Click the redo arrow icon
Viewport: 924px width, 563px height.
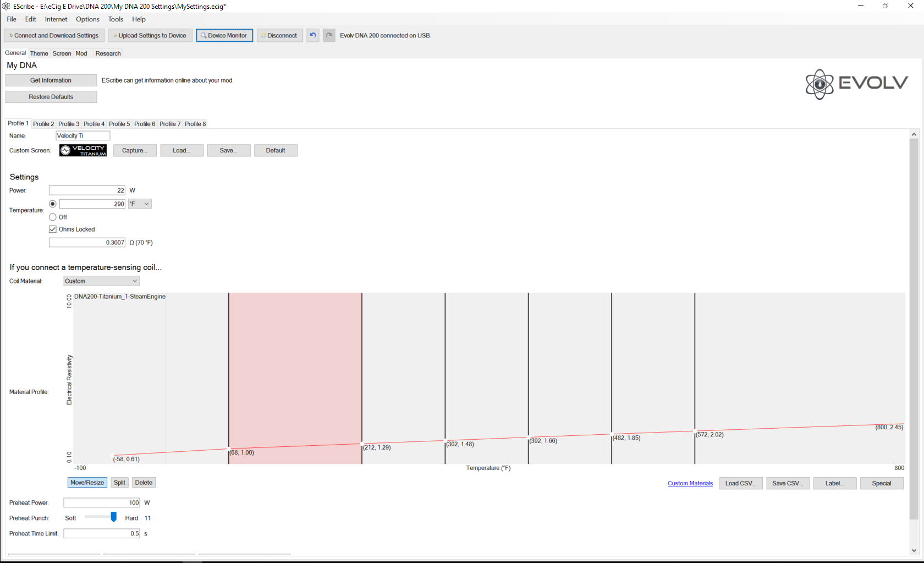329,35
